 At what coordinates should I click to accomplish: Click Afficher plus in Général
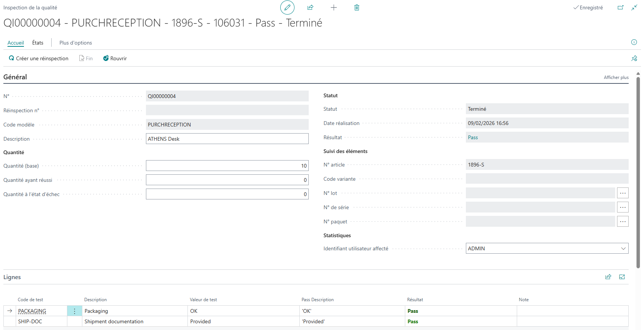point(616,77)
